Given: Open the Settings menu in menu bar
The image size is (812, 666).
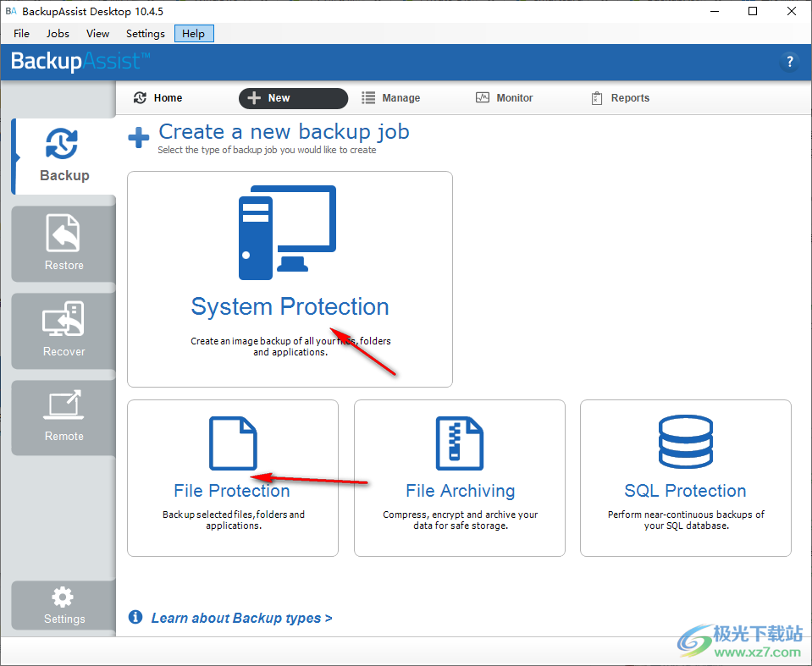Looking at the screenshot, I should click(145, 34).
